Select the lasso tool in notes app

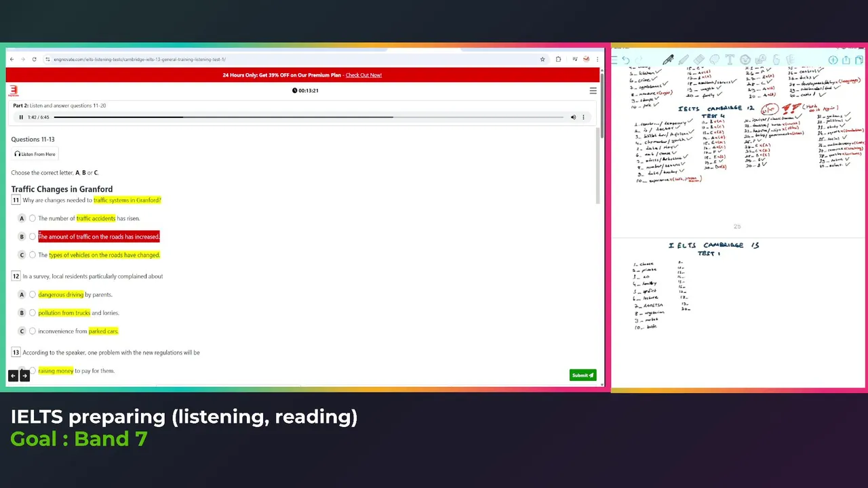click(715, 60)
